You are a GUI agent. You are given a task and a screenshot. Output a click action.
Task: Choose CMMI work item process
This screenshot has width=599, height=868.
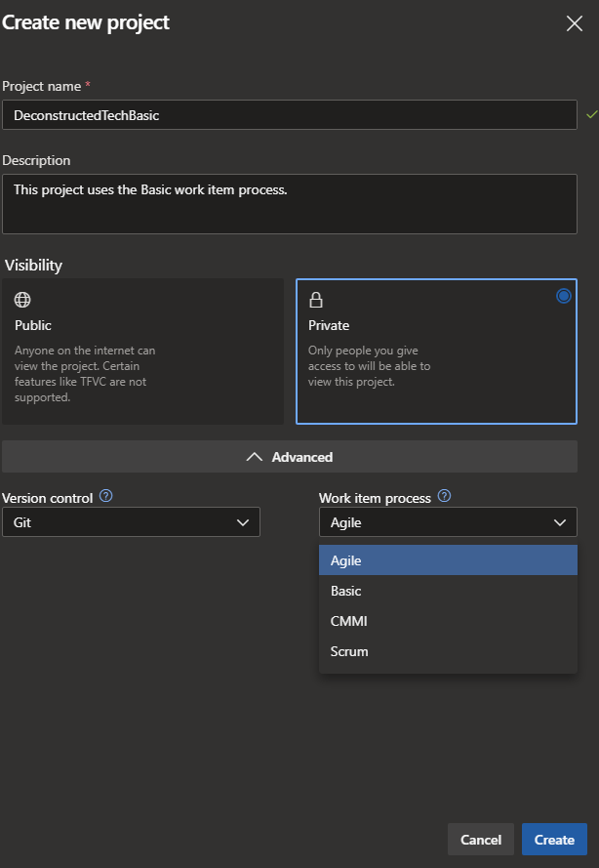(x=447, y=621)
